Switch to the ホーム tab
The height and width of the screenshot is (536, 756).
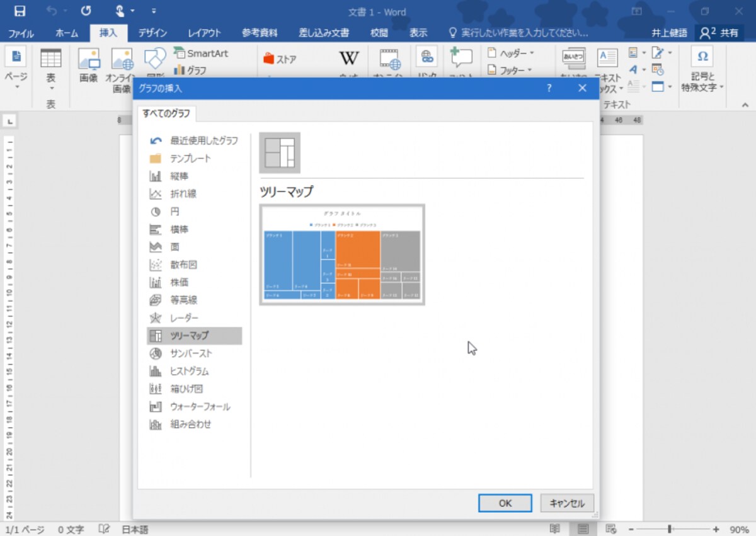(67, 33)
